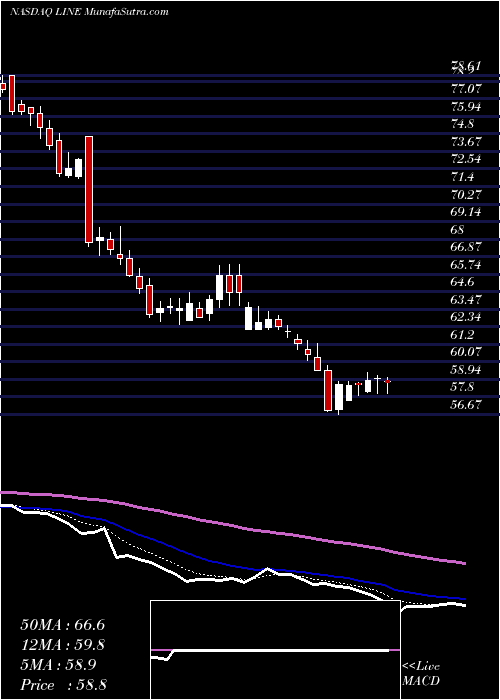Click the 68 price axis label
The width and height of the screenshot is (500, 700).
(x=458, y=229)
